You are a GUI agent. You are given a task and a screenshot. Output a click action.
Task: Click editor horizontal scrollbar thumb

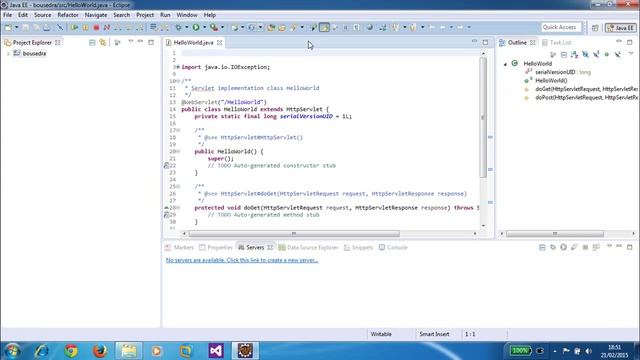pos(294,233)
